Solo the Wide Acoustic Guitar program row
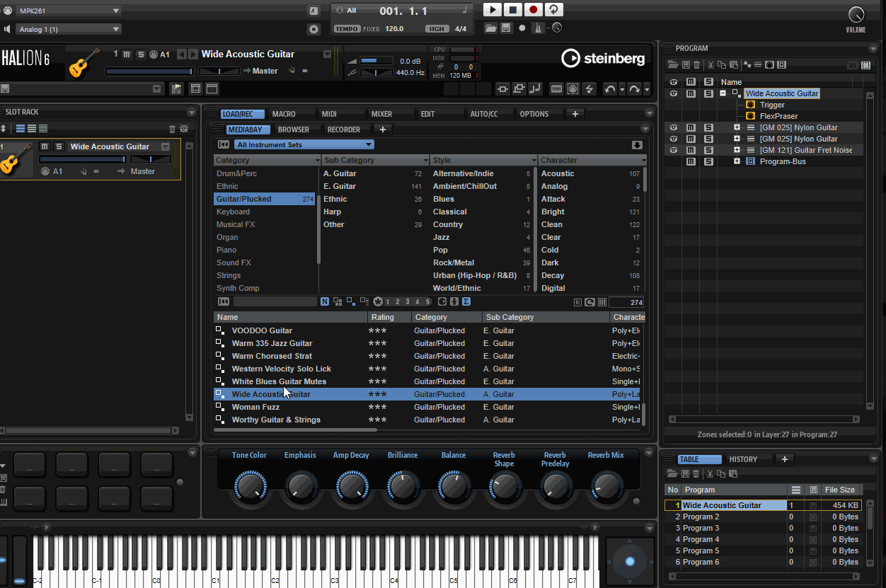The width and height of the screenshot is (886, 588). pyautogui.click(x=708, y=93)
